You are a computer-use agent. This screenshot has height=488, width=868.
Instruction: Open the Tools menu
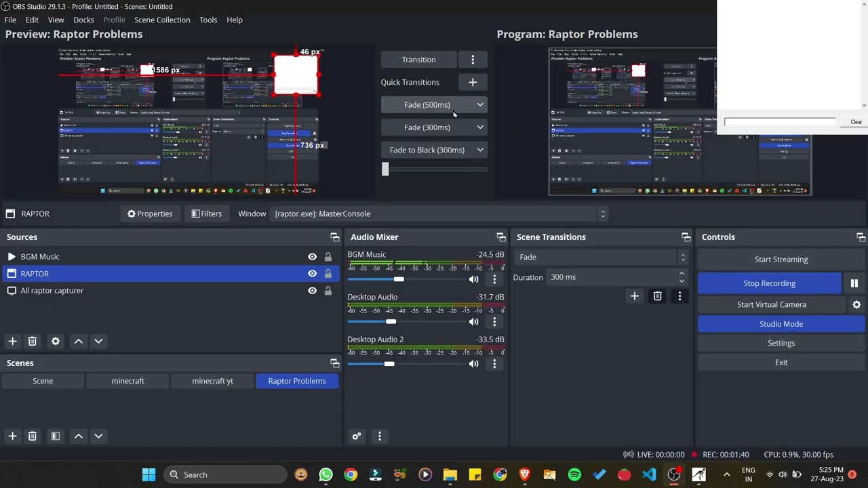pos(208,20)
